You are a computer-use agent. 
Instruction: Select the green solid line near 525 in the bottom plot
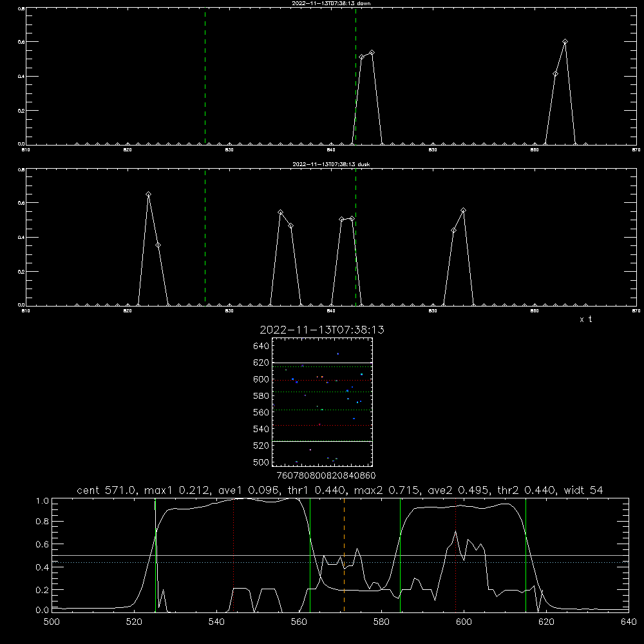pyautogui.click(x=156, y=554)
